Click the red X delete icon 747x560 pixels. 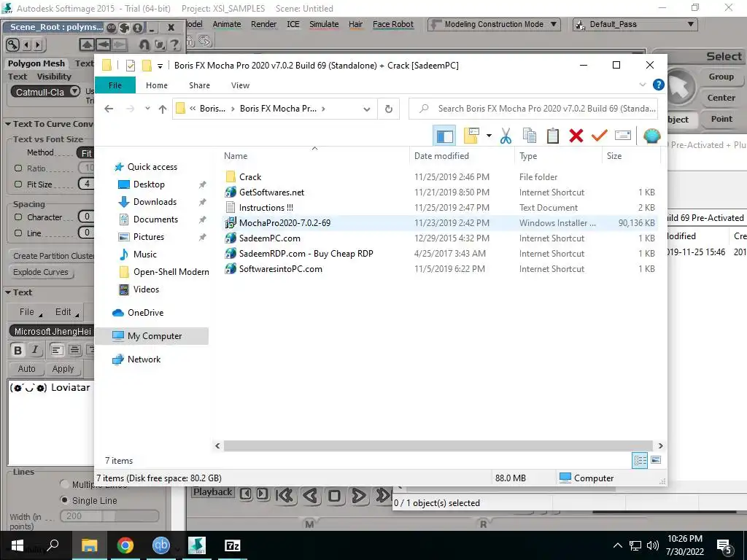tap(576, 136)
